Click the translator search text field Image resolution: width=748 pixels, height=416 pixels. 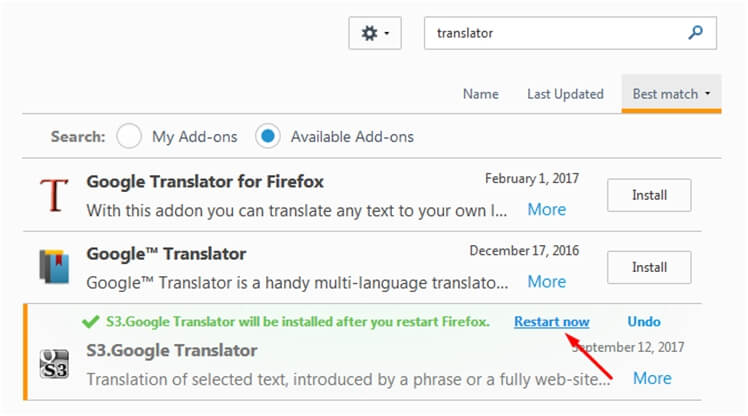coord(553,33)
